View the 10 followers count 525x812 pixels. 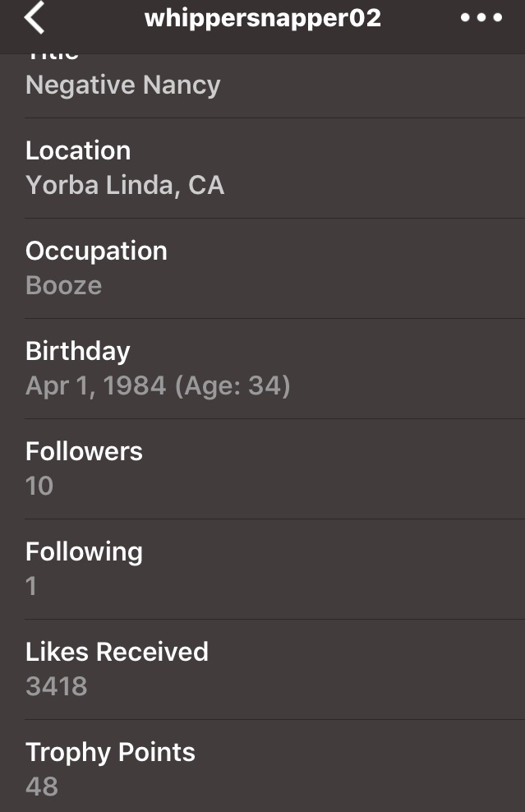tap(39, 486)
